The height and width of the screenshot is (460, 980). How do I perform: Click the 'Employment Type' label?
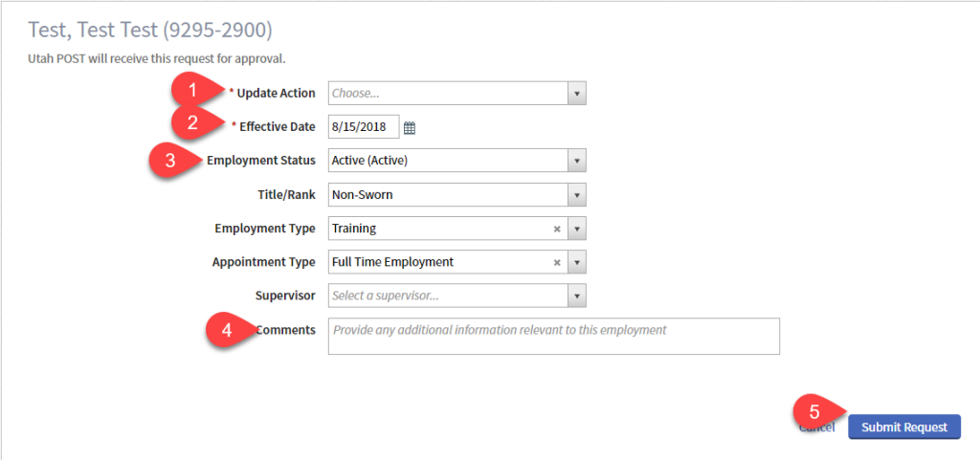(265, 229)
